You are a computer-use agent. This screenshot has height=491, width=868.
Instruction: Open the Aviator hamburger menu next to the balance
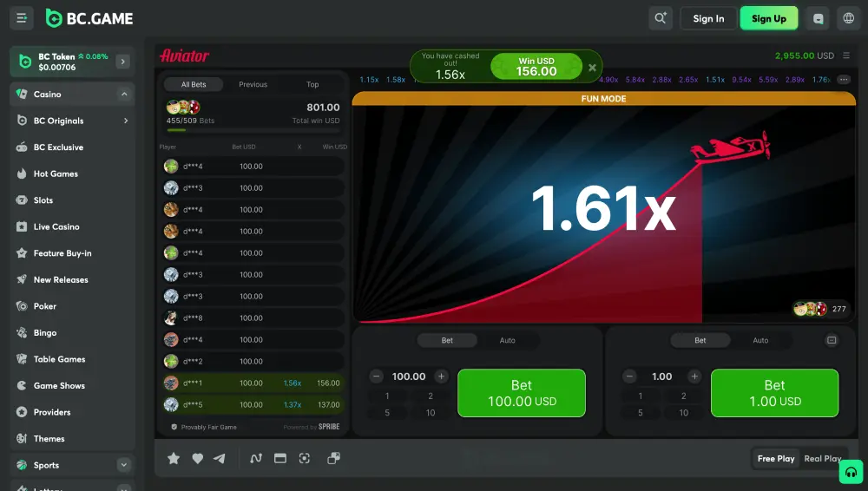coord(846,56)
